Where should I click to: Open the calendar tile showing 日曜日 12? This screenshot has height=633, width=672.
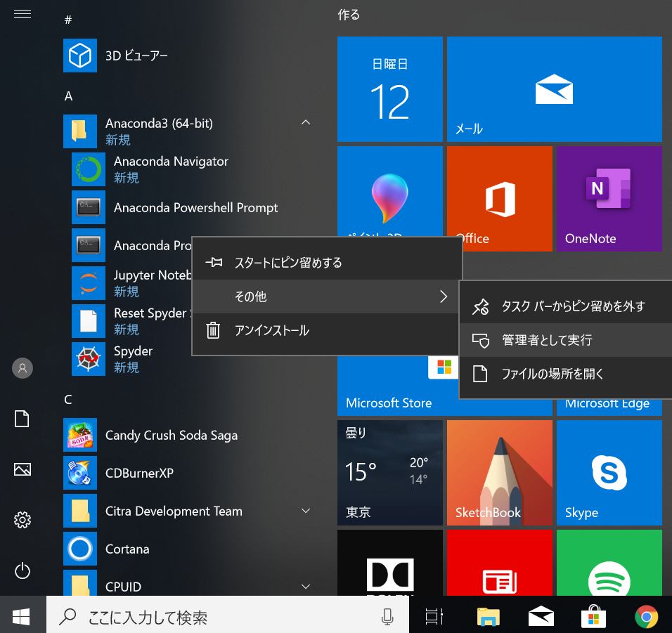[389, 89]
